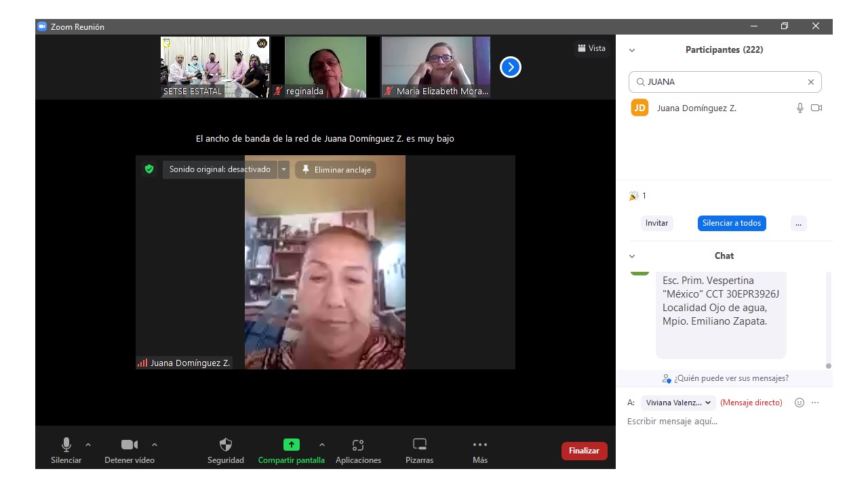Image resolution: width=868 pixels, height=488 pixels.
Task: Click the participant search field with JUANA
Action: (725, 82)
